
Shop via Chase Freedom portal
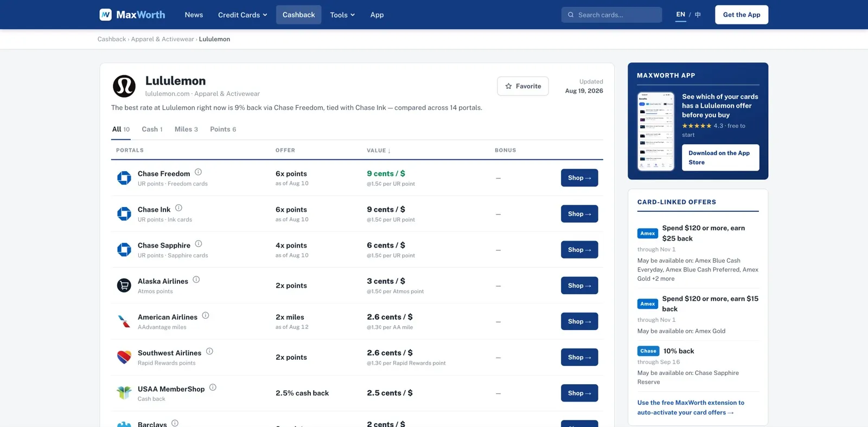579,178
